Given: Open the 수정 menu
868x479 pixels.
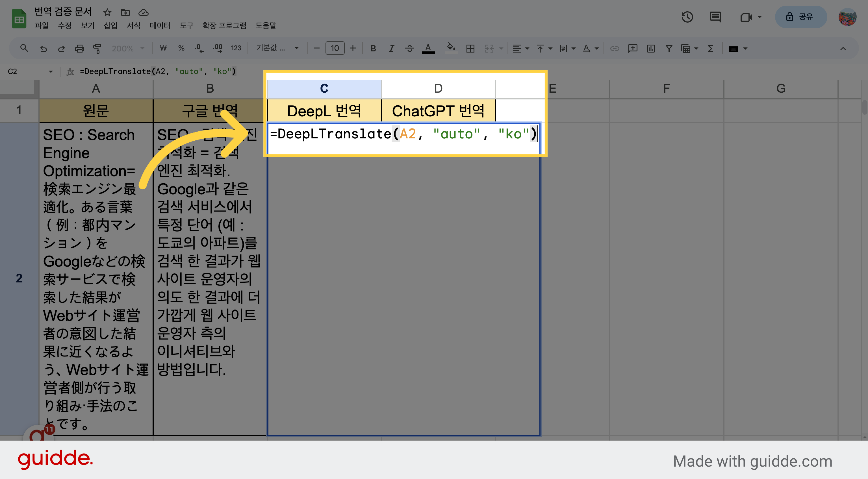Looking at the screenshot, I should pyautogui.click(x=65, y=26).
